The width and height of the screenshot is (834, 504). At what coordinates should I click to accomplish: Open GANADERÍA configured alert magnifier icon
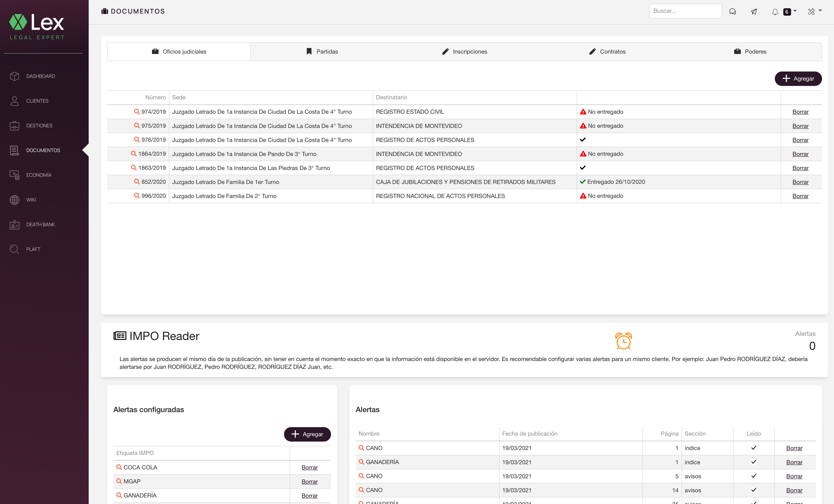point(119,495)
